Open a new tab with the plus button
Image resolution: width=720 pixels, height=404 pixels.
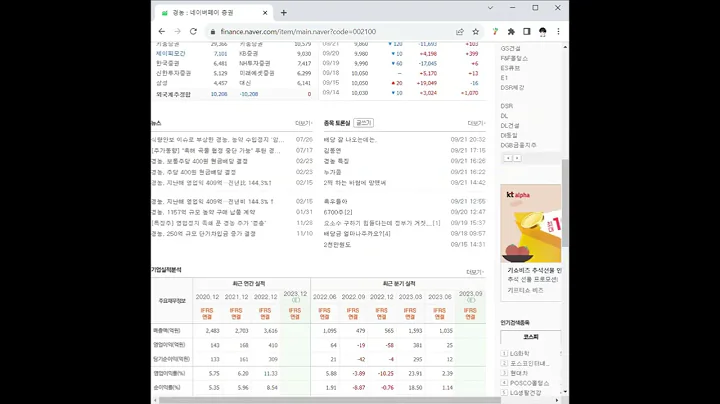tap(284, 13)
